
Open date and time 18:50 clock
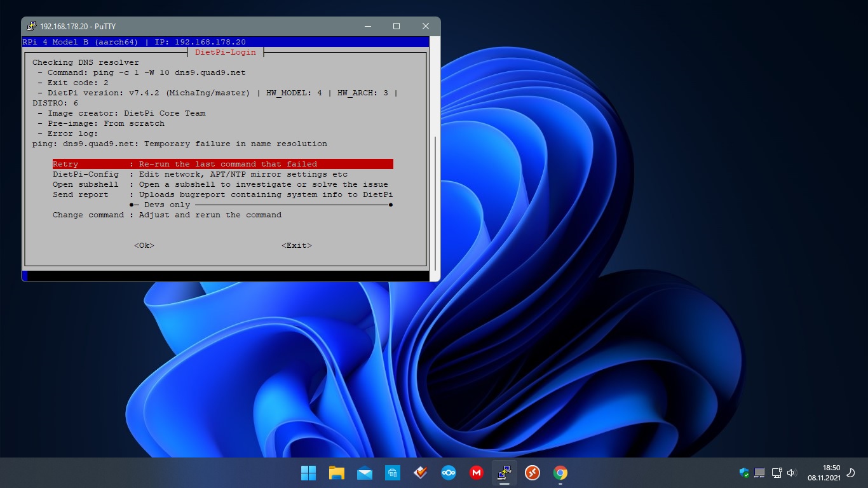(x=824, y=473)
